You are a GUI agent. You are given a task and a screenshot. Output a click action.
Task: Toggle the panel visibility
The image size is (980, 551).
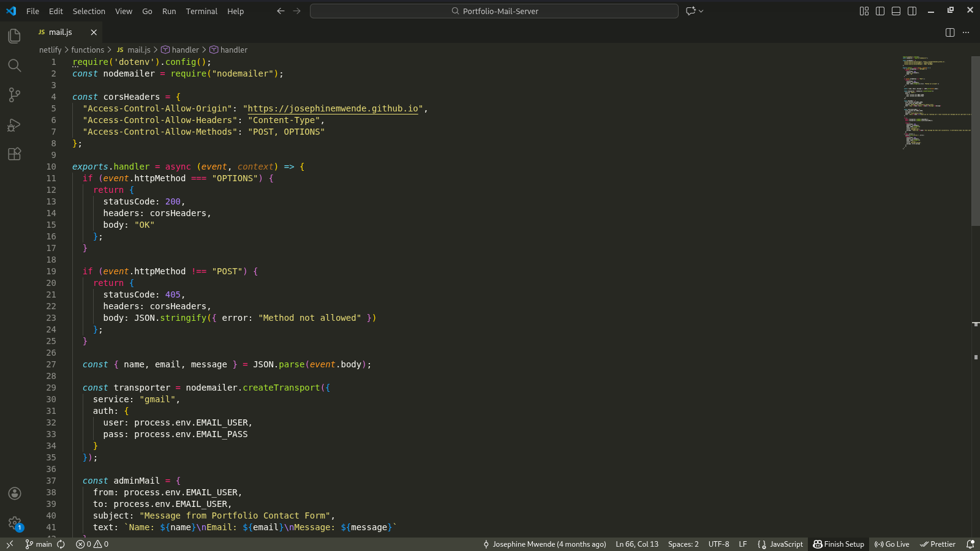click(x=895, y=10)
